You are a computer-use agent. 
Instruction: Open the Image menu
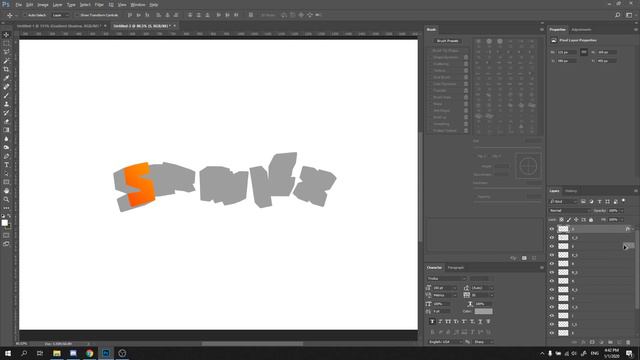[x=43, y=4]
